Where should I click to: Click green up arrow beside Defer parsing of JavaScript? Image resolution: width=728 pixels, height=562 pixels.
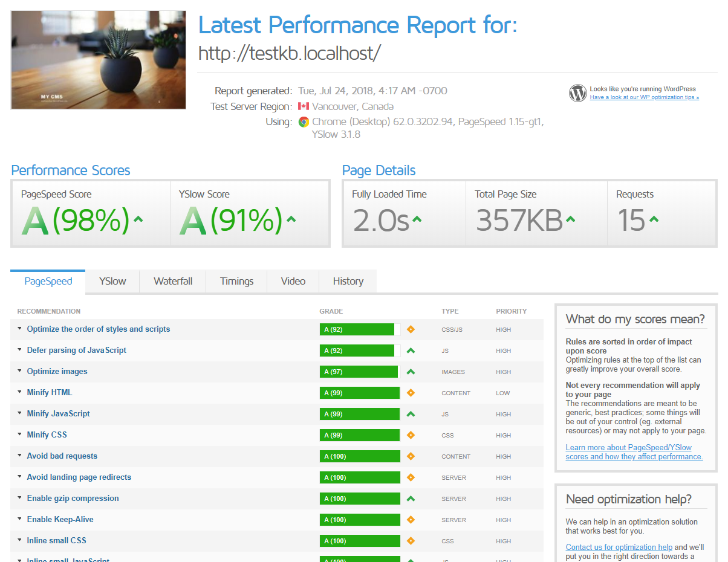(x=411, y=350)
